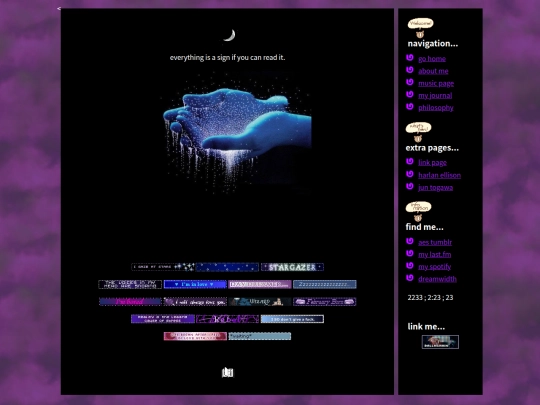Screen dimensions: 540x405
Task: Click the "find me..." heading
Action: [x=424, y=227]
